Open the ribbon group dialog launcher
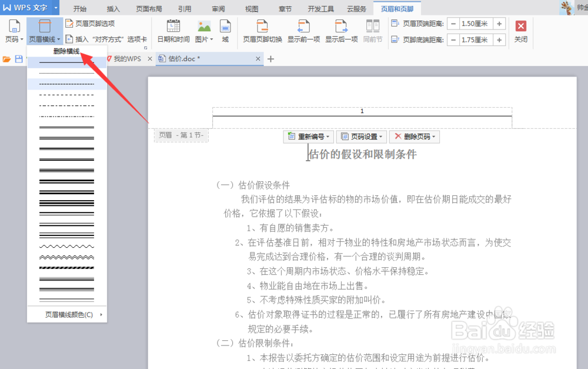588x369 pixels. pos(145,48)
